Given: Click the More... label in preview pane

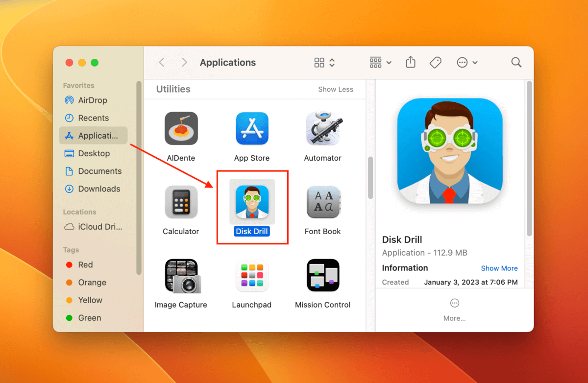Looking at the screenshot, I should click(454, 318).
